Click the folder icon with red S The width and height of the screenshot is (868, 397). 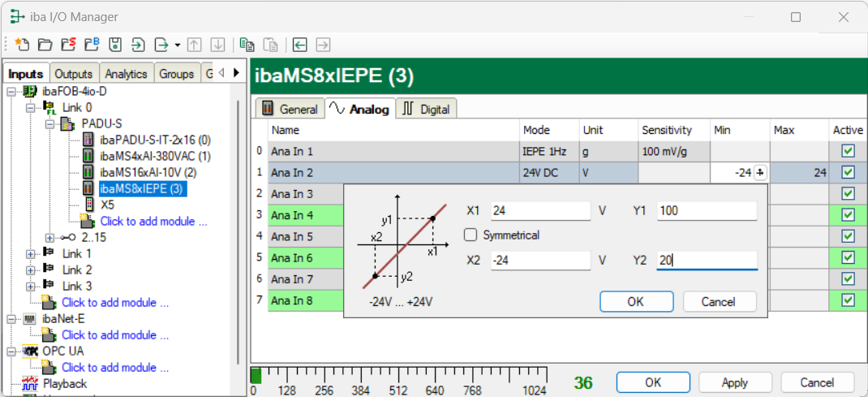click(x=68, y=45)
